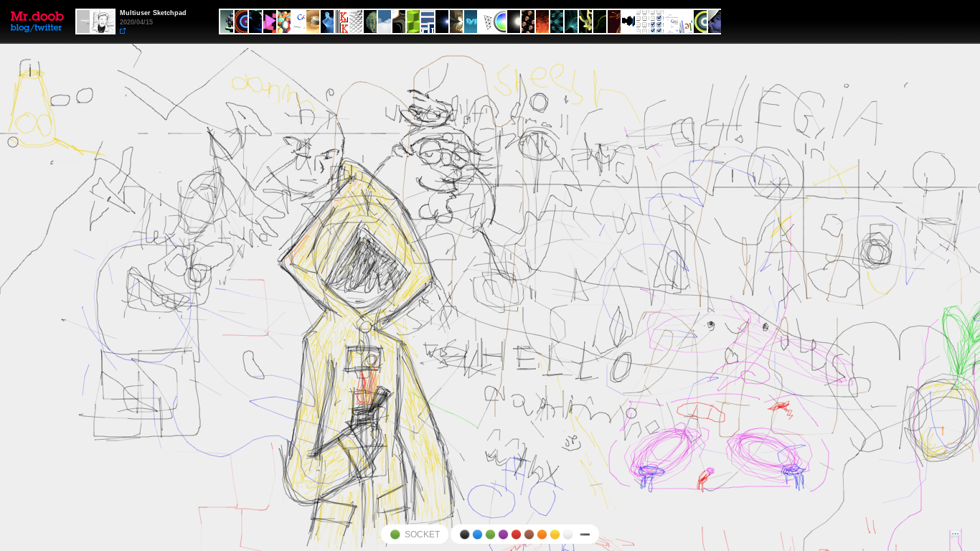The width and height of the screenshot is (980, 551).
Task: Select the yellow color swatch
Action: tap(555, 534)
